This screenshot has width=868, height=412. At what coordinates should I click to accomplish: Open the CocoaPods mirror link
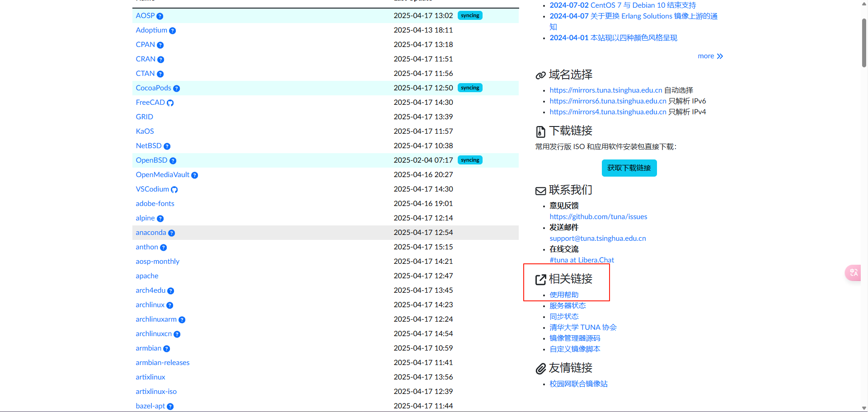[153, 88]
